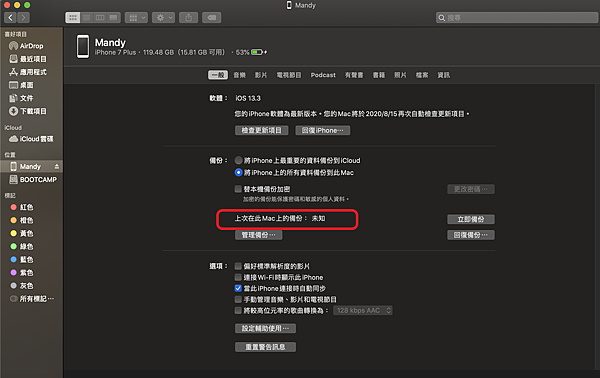Click the iPhone device icon beside Mandy

(x=83, y=46)
